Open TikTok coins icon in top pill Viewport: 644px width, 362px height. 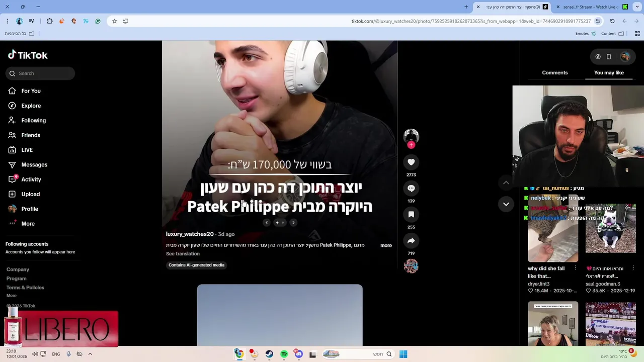[598, 57]
